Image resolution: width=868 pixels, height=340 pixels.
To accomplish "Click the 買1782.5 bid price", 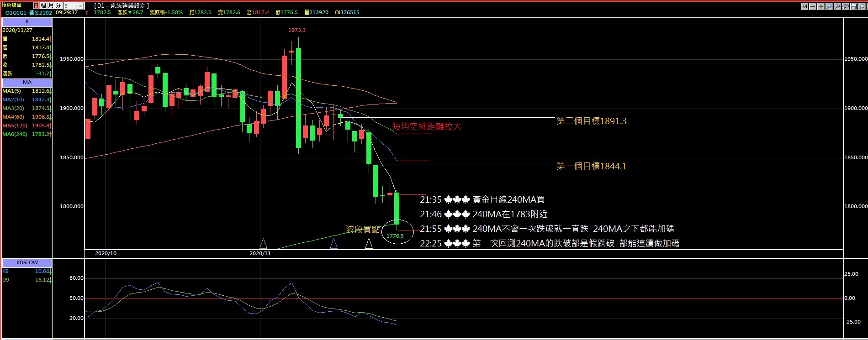I will (x=200, y=13).
